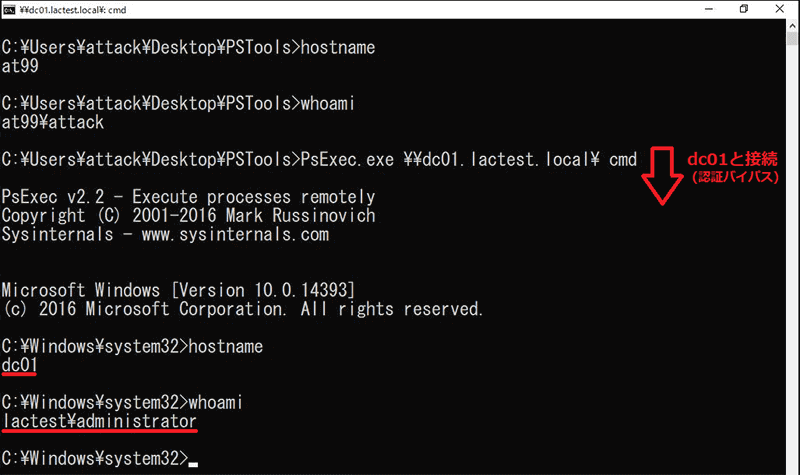This screenshot has width=800, height=475.
Task: Click the empty scrollbar track below the thumb
Action: click(x=792, y=255)
